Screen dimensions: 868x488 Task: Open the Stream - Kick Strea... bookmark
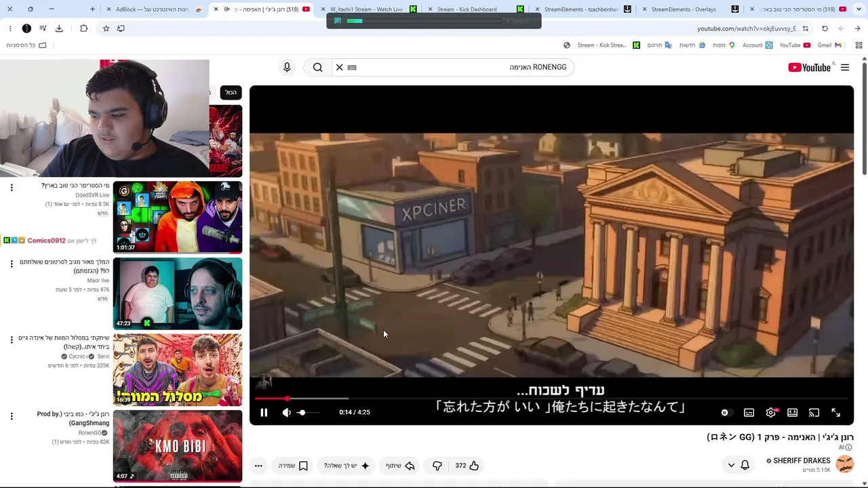608,45
